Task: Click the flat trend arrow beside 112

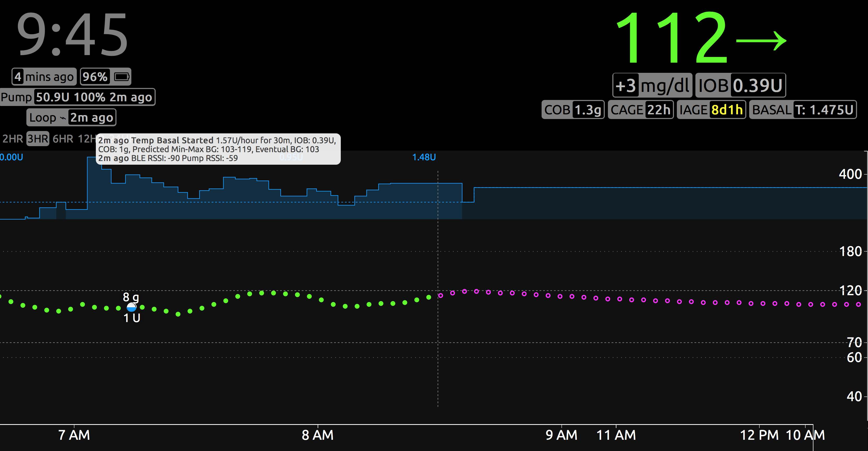Action: tap(761, 41)
